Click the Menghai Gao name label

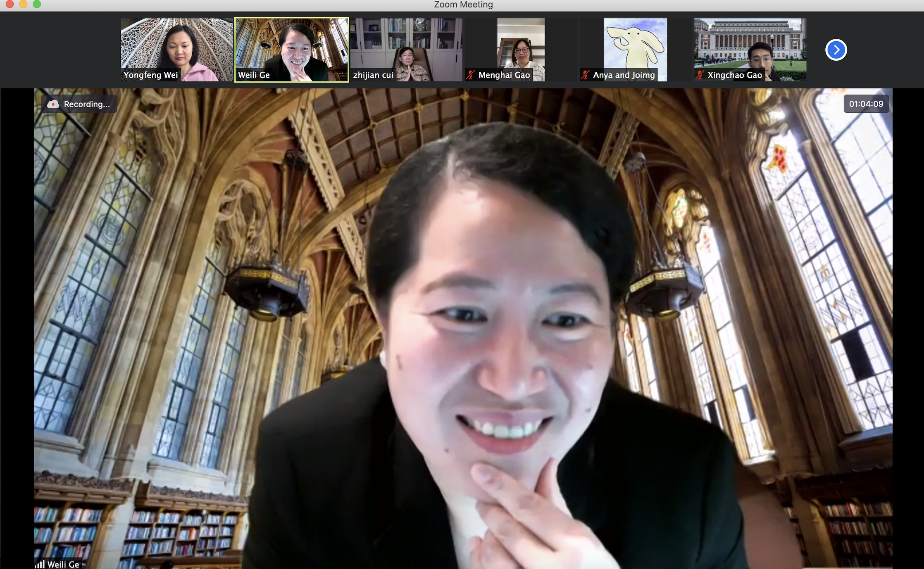(504, 75)
